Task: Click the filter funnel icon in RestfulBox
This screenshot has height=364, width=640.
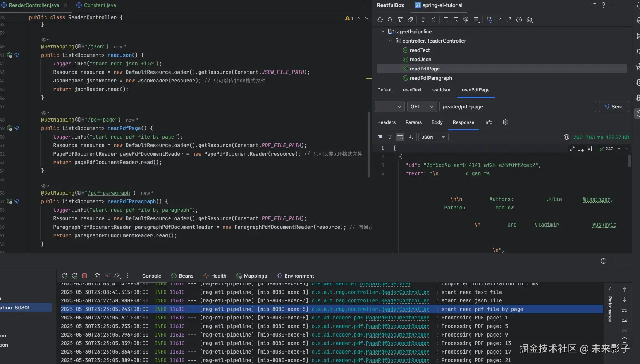Action: point(400,20)
